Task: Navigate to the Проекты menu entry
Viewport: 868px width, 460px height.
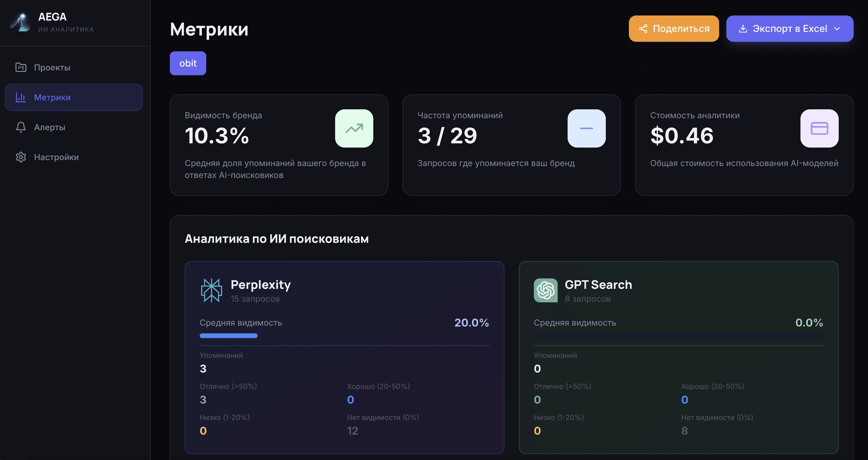Action: (52, 67)
